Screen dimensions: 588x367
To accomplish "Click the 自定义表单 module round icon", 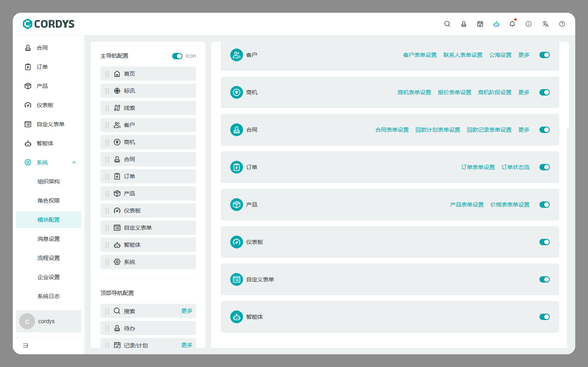I will (x=237, y=279).
